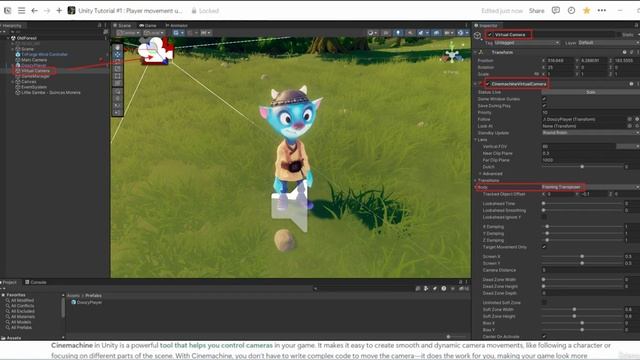Collapse the OldForest scene in Hierarchy
The width and height of the screenshot is (640, 360).
click(x=9, y=38)
